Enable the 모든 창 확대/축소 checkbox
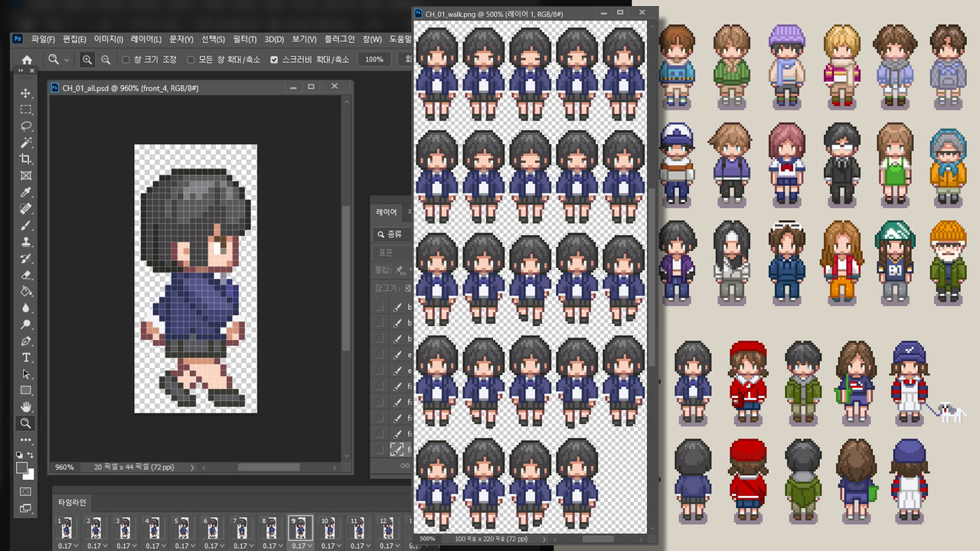The height and width of the screenshot is (551, 980). (x=190, y=59)
